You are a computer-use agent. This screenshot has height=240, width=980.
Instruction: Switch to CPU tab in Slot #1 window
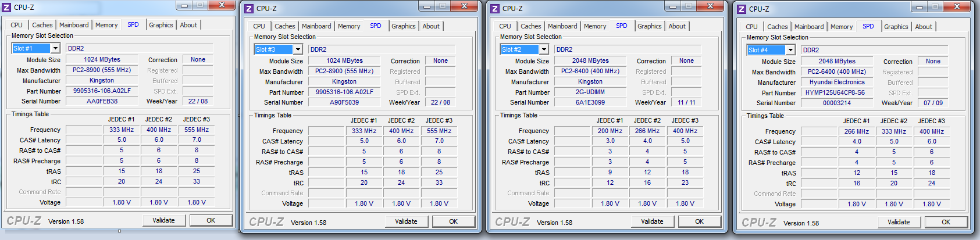[16, 25]
